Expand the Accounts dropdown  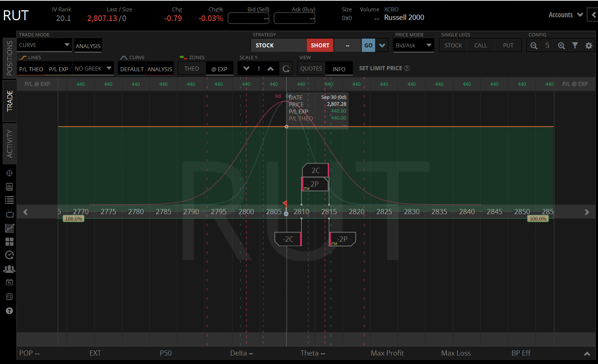pyautogui.click(x=566, y=15)
